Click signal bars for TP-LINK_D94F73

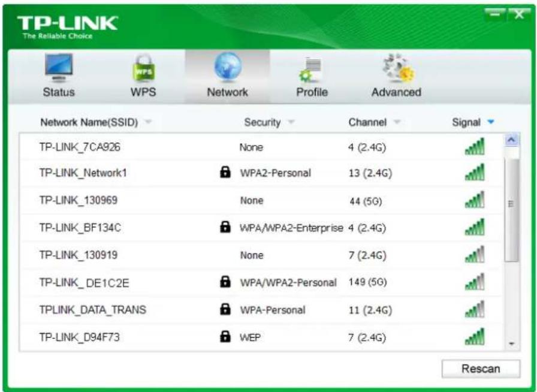[475, 336]
